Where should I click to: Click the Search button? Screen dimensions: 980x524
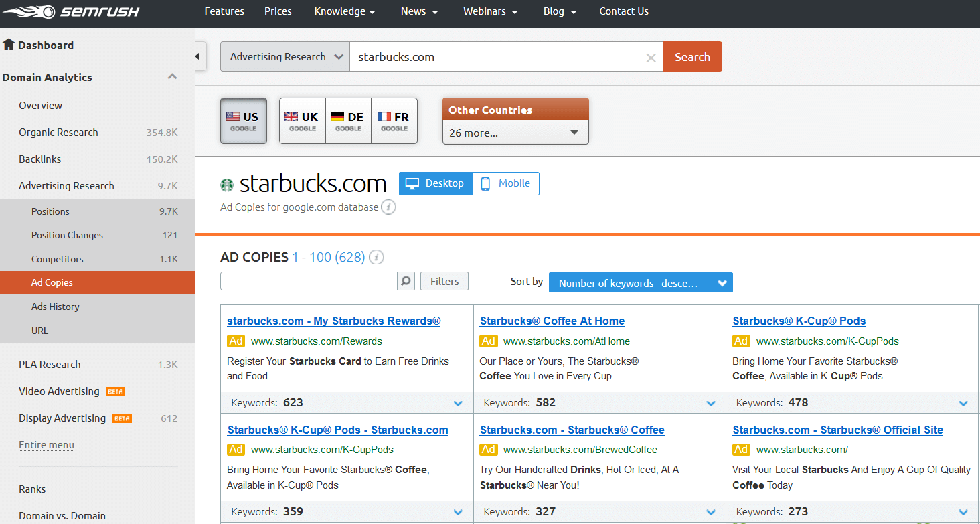[x=692, y=57]
